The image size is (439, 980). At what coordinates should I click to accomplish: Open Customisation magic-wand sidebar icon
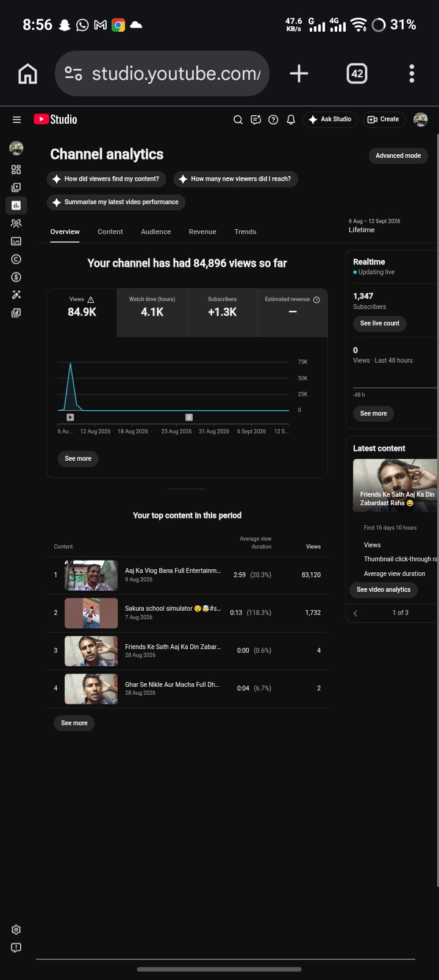pyautogui.click(x=16, y=295)
